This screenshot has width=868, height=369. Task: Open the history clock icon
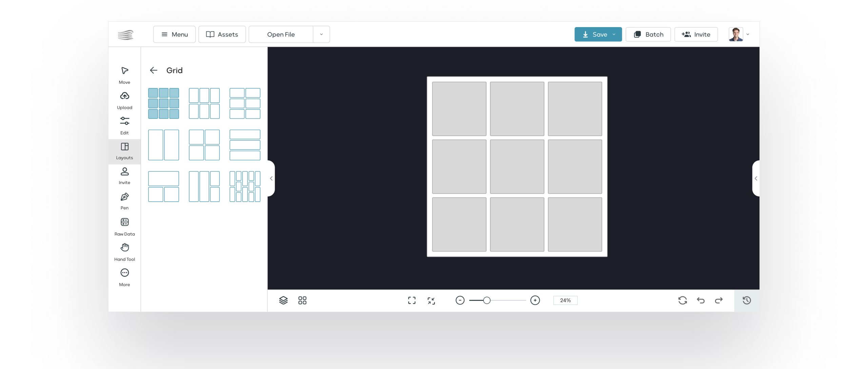(x=747, y=300)
